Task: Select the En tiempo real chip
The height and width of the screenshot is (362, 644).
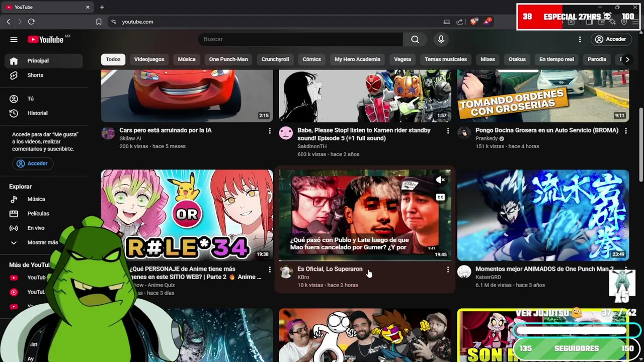Action: [x=556, y=59]
